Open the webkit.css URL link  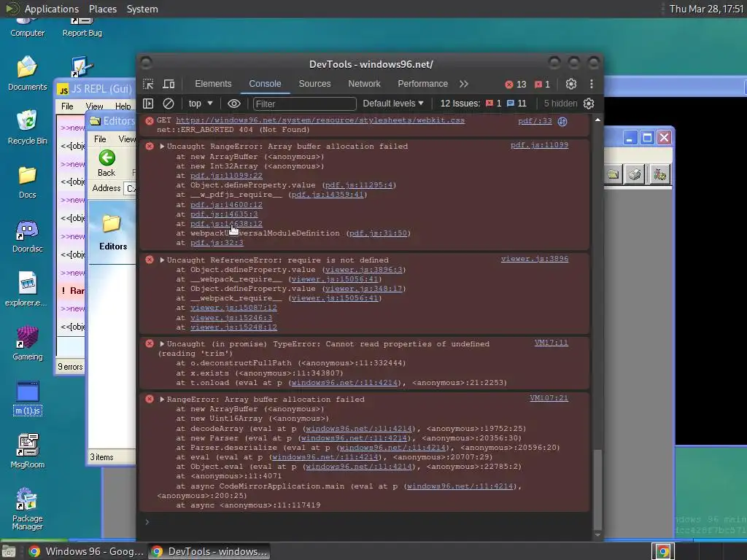[x=320, y=120]
